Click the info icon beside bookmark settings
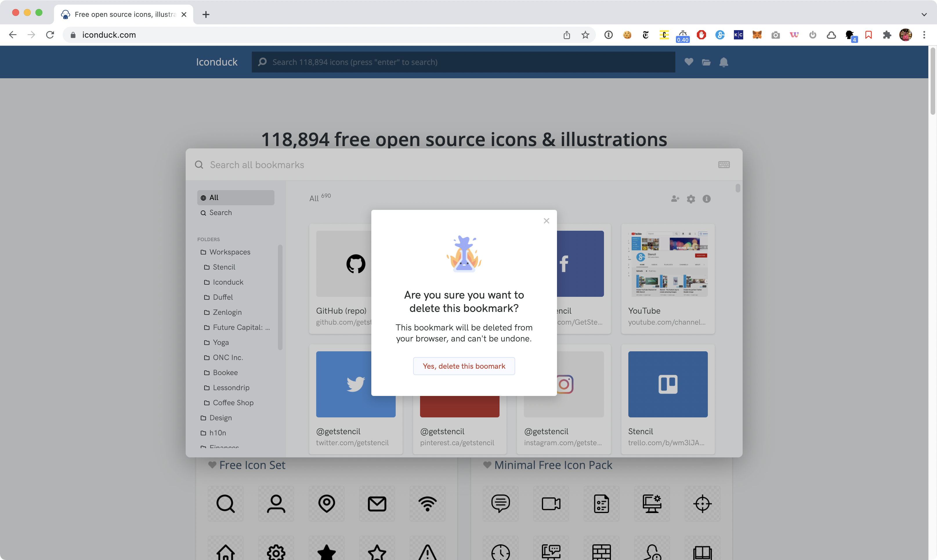Viewport: 937px width, 560px height. (706, 199)
